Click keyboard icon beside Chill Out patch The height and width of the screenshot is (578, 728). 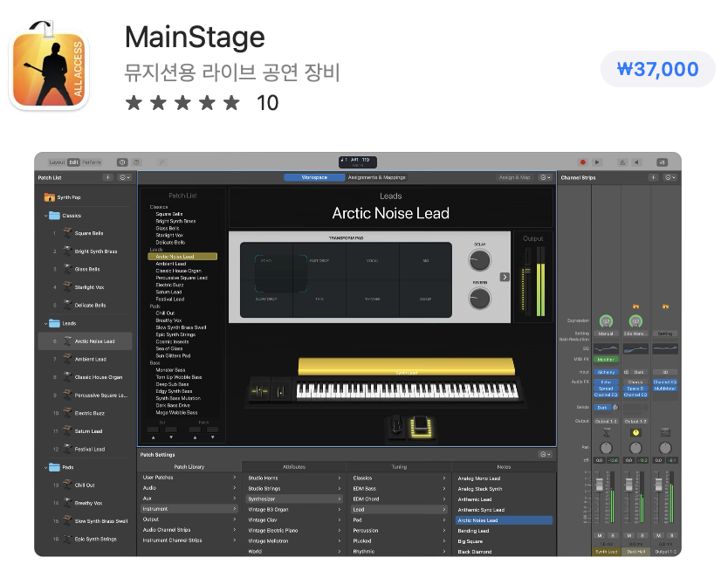pyautogui.click(x=67, y=485)
